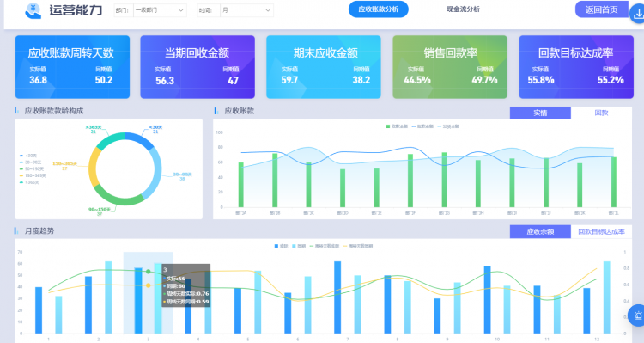Toggle yellow line legend in 月度趋势 chart
644x343 pixels.
[x=358, y=246]
